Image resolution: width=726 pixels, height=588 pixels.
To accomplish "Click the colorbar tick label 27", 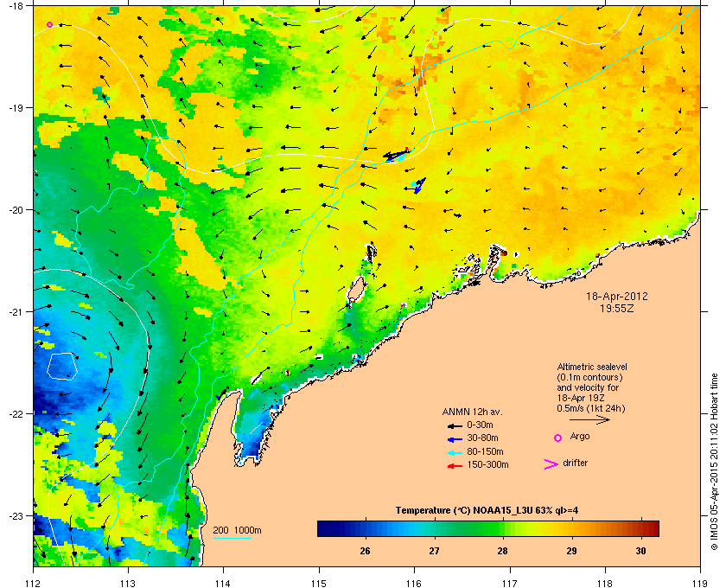I will point(434,551).
